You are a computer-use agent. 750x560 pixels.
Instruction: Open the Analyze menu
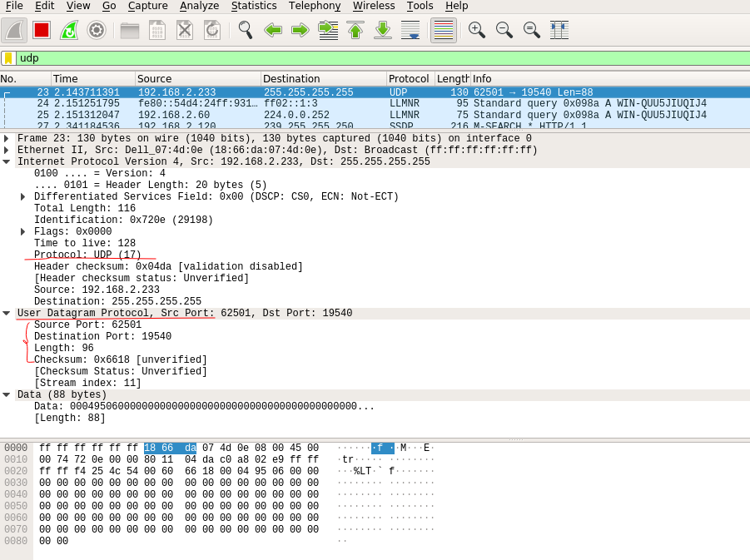(199, 6)
